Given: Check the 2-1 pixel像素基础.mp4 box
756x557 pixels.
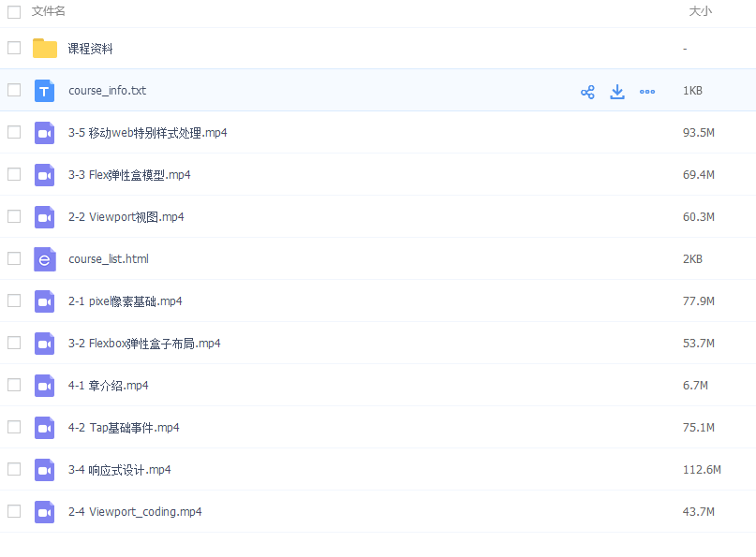Looking at the screenshot, I should tap(14, 300).
